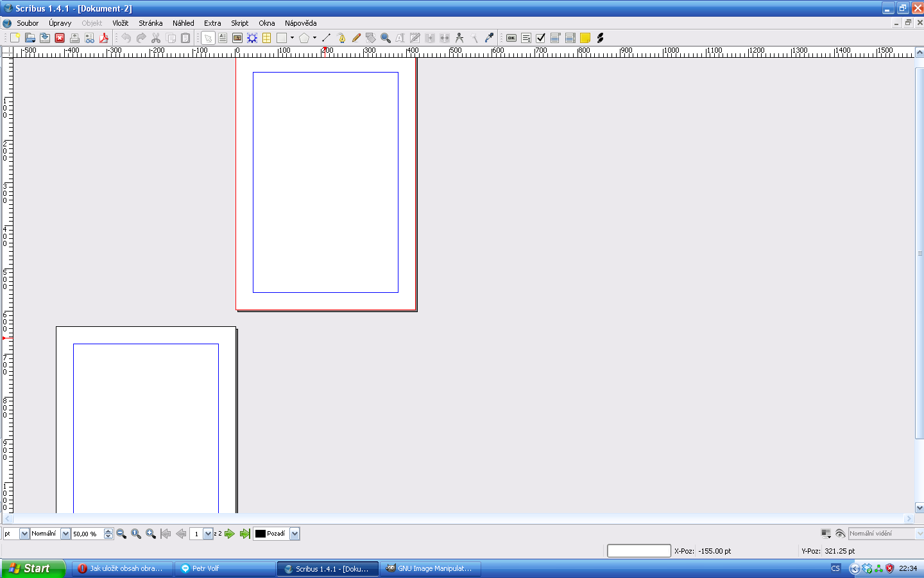Image resolution: width=924 pixels, height=578 pixels.
Task: Insert a text frame
Action: (x=223, y=38)
